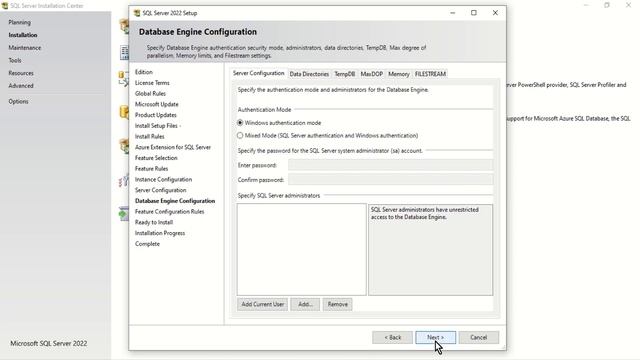Go back with the Back button
This screenshot has height=360, width=640.
click(392, 337)
